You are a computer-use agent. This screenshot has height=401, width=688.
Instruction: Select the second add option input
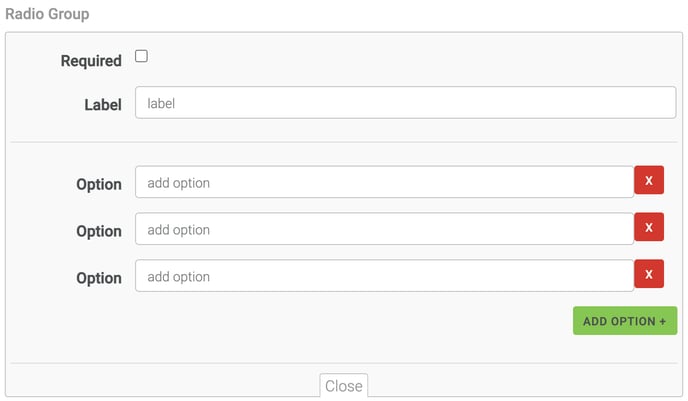pyautogui.click(x=384, y=229)
